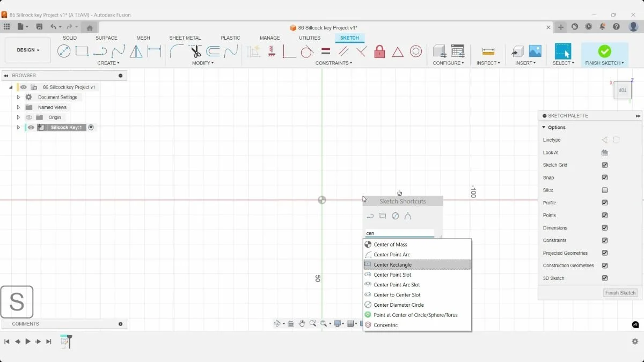This screenshot has width=644, height=362.
Task: Select the Measure ruler tool
Action: click(x=488, y=51)
